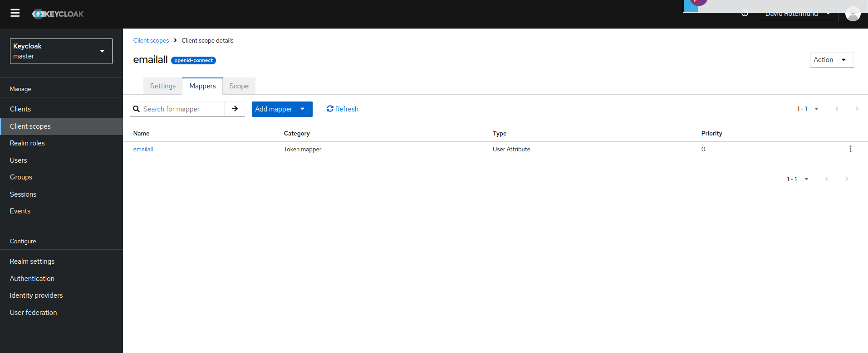Image resolution: width=868 pixels, height=353 pixels.
Task: Open the David Rotermund user dropdown
Action: point(799,14)
